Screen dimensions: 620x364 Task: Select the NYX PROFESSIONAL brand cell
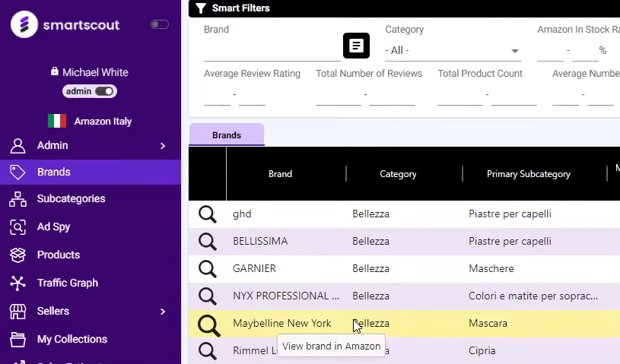(x=286, y=296)
